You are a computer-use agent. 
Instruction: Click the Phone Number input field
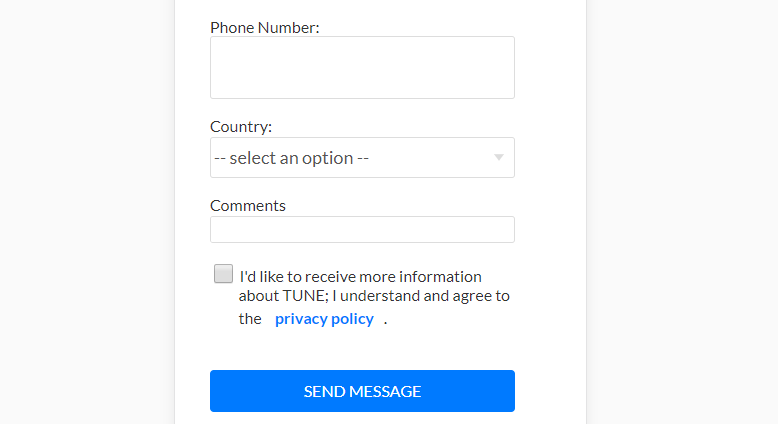pos(362,67)
